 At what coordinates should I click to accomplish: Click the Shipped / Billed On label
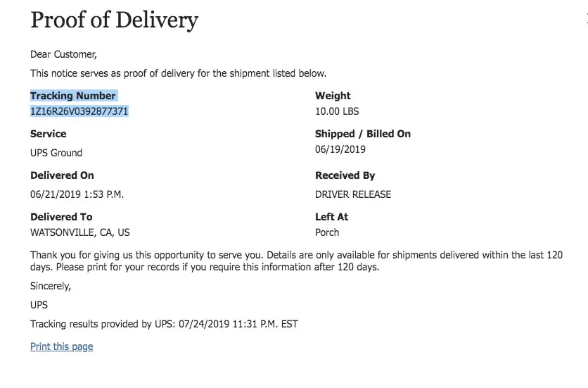click(x=363, y=134)
